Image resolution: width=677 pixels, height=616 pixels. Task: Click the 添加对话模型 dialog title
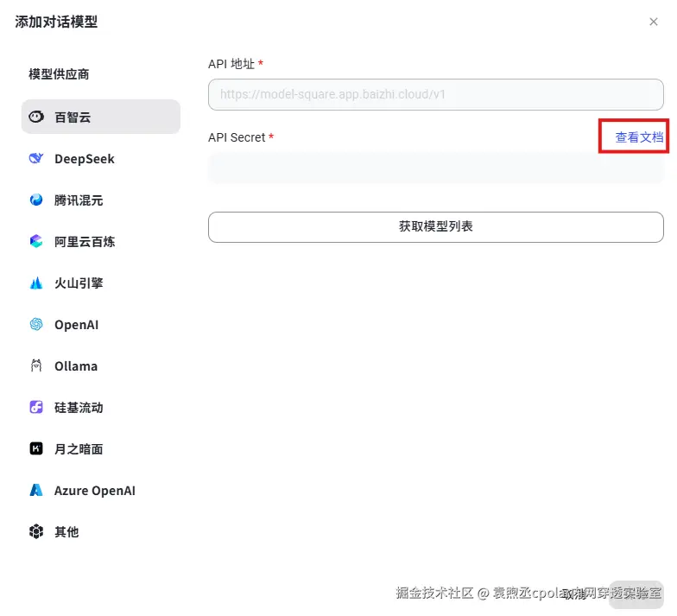pos(56,21)
